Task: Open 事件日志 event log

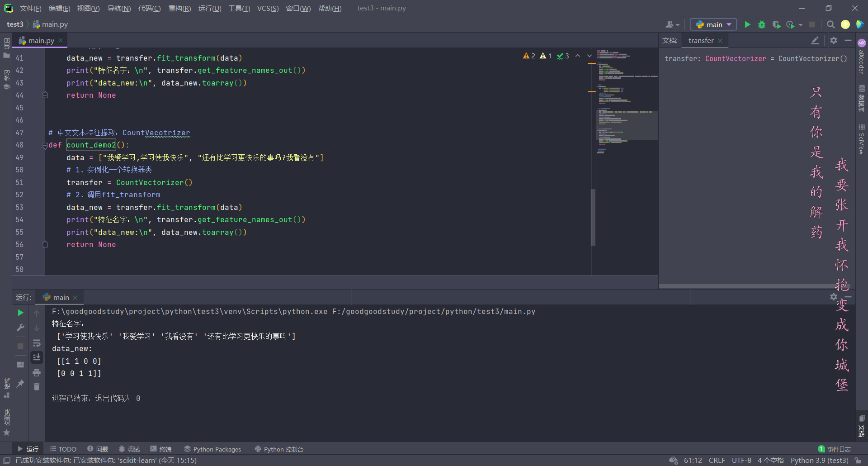Action: point(835,449)
